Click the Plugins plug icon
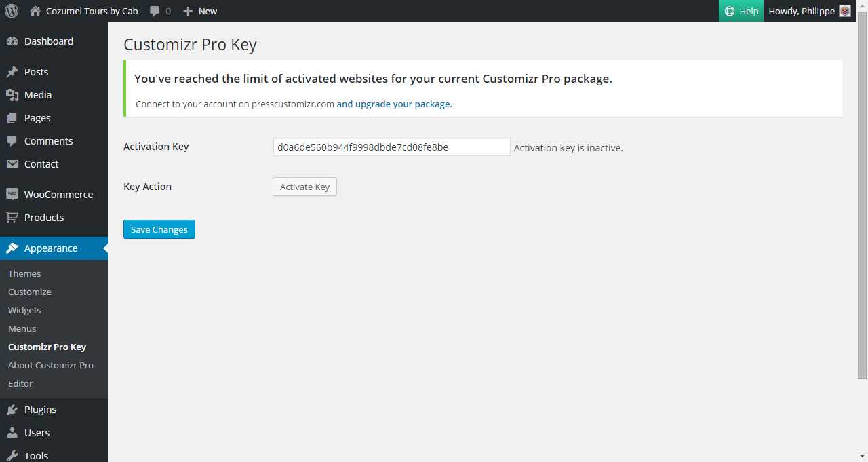This screenshot has width=868, height=462. 12,410
